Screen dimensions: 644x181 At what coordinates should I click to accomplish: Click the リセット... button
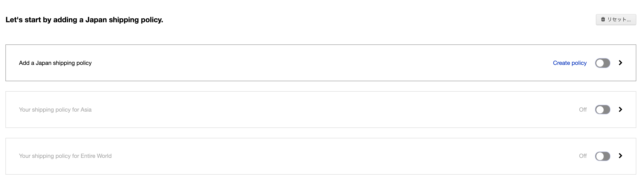[616, 20]
